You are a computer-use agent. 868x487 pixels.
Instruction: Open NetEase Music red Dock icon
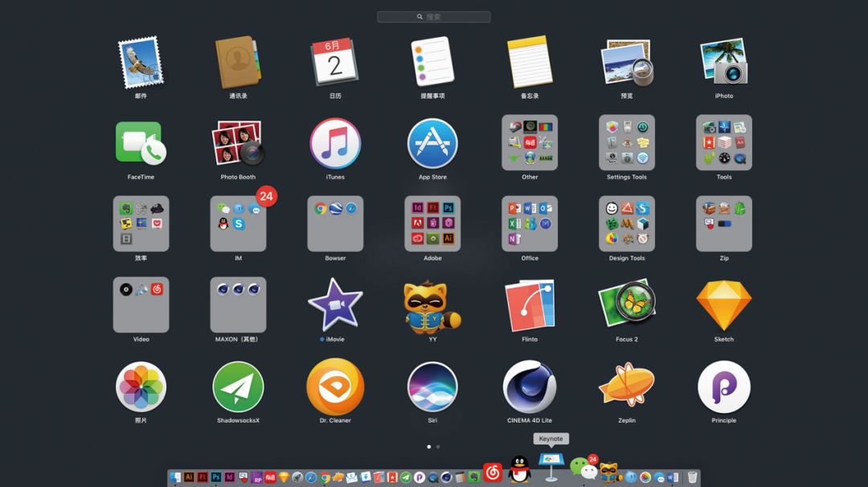[493, 472]
